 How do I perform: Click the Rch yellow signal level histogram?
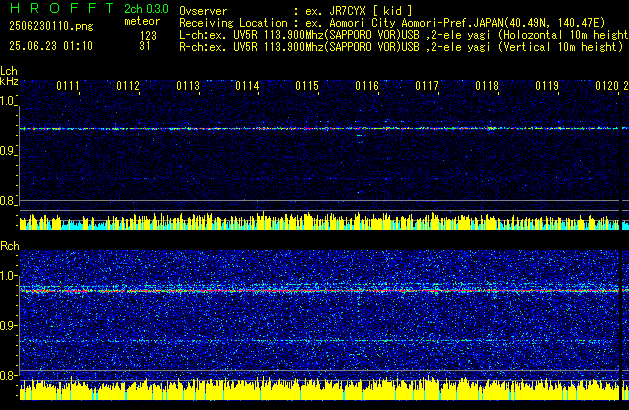pos(319,389)
